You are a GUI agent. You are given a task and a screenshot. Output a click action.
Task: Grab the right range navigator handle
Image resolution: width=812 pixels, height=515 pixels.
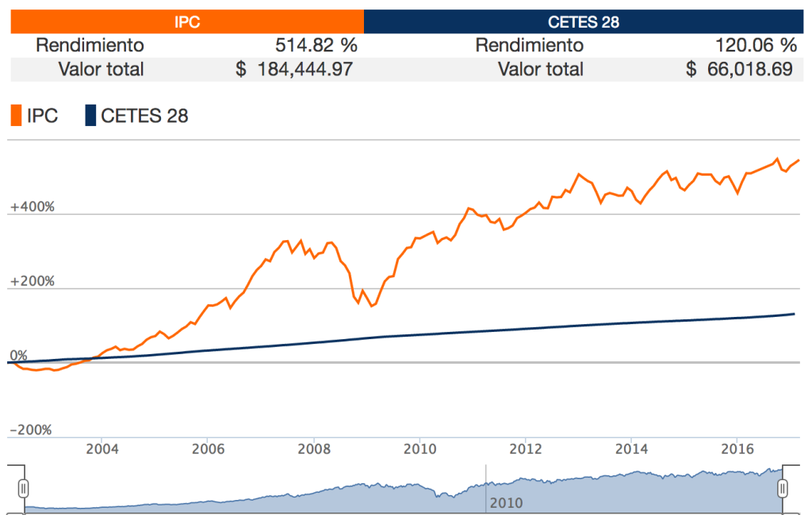pos(783,488)
